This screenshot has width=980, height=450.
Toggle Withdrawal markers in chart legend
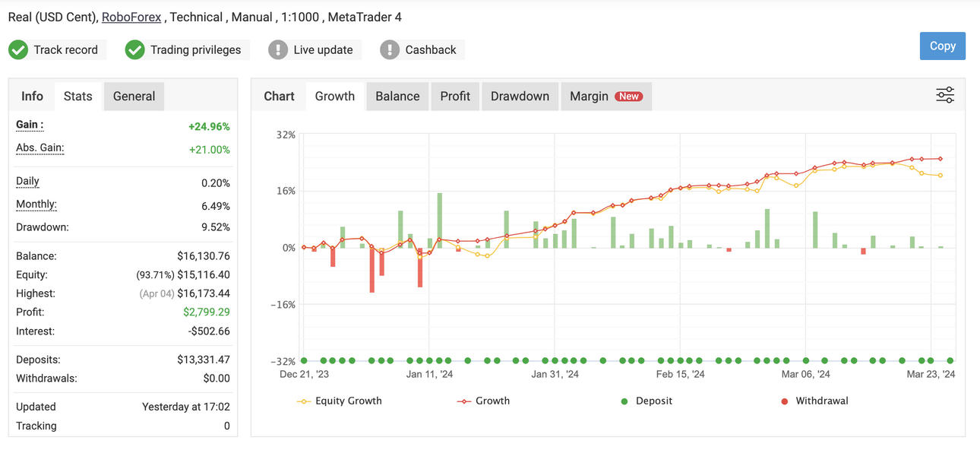coord(814,401)
